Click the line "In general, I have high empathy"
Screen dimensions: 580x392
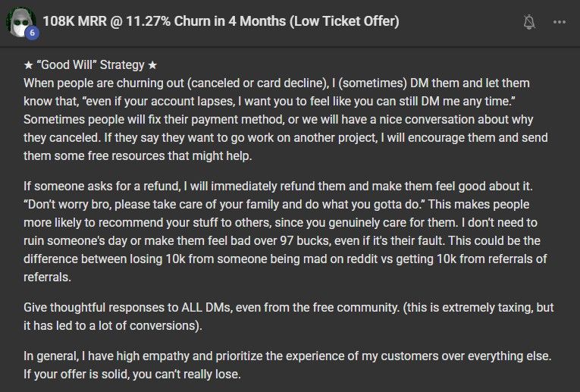[287, 356]
